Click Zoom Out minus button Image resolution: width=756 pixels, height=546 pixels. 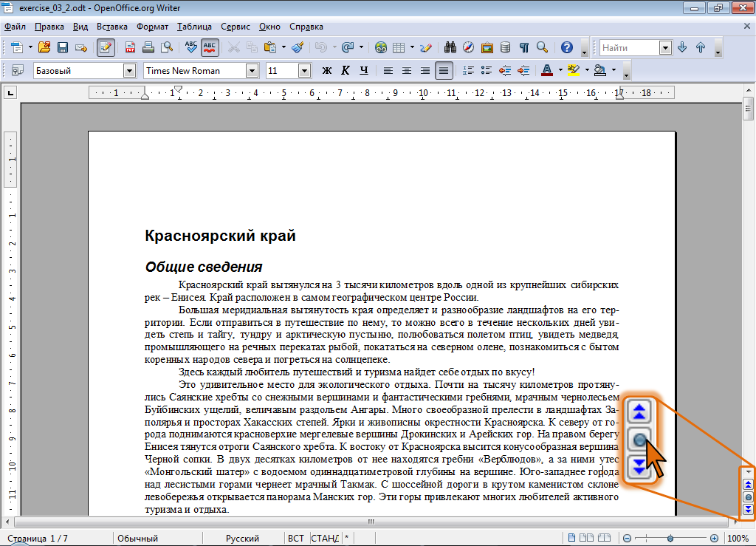(x=627, y=539)
